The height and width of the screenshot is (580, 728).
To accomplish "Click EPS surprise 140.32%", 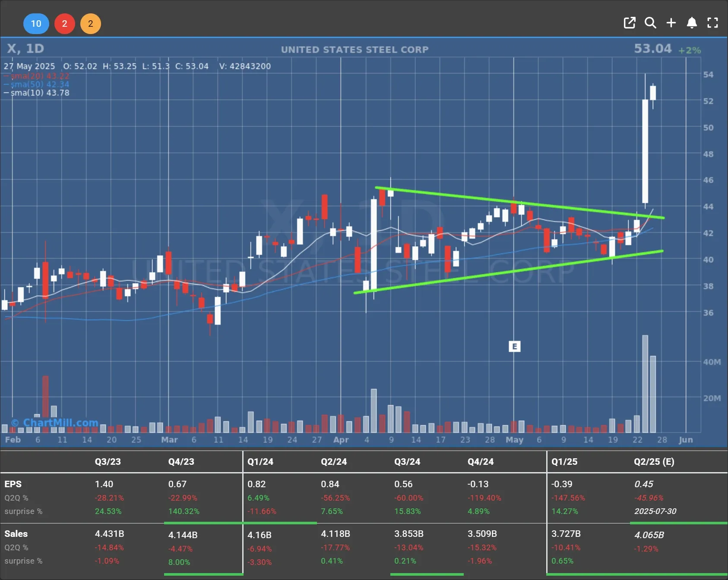I will pyautogui.click(x=184, y=511).
